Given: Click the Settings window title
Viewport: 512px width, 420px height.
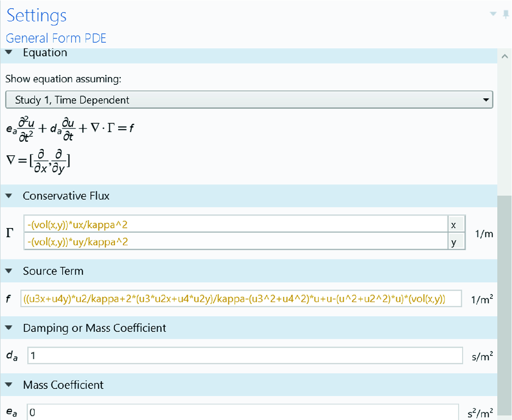Looking at the screenshot, I should point(36,16).
